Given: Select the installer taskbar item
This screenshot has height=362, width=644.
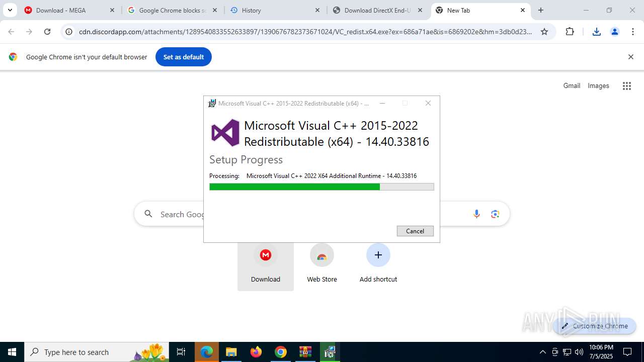Looking at the screenshot, I should [x=330, y=352].
